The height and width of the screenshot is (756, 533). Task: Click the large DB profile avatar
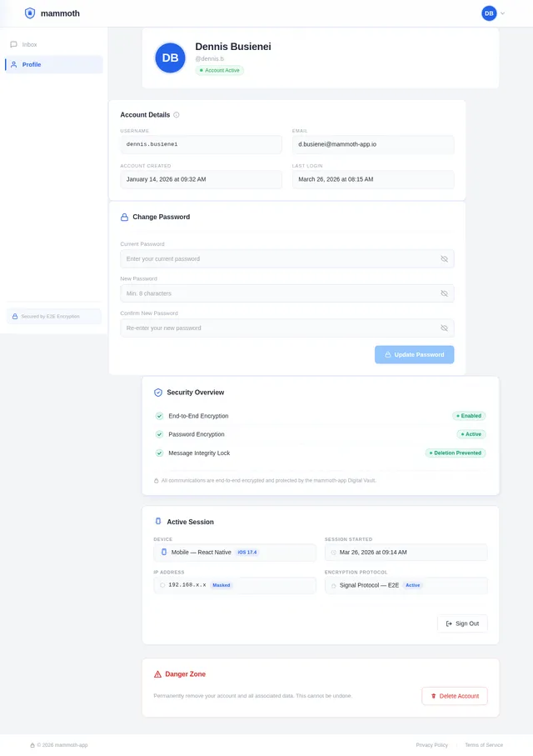point(170,58)
